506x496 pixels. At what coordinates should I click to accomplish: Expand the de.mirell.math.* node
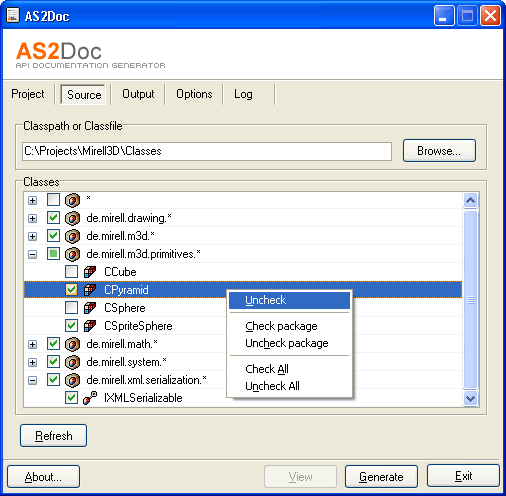[x=32, y=345]
